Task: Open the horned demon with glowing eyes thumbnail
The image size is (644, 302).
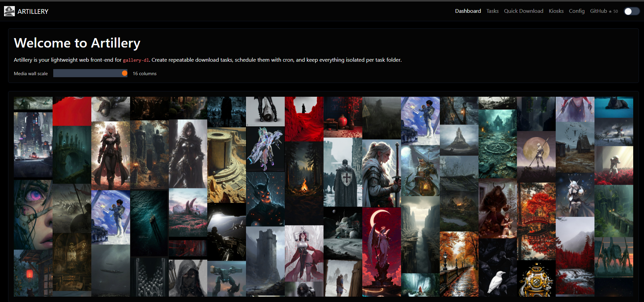Action: pos(265,199)
